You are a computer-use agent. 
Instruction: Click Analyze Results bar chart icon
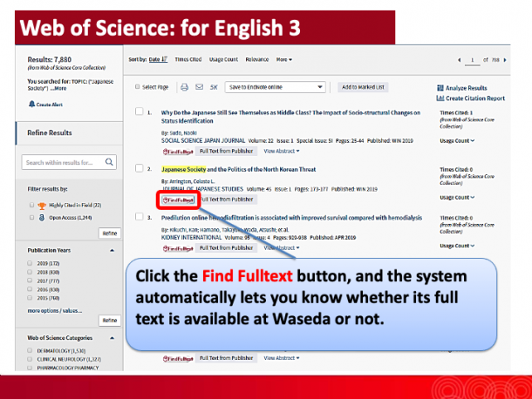440,88
